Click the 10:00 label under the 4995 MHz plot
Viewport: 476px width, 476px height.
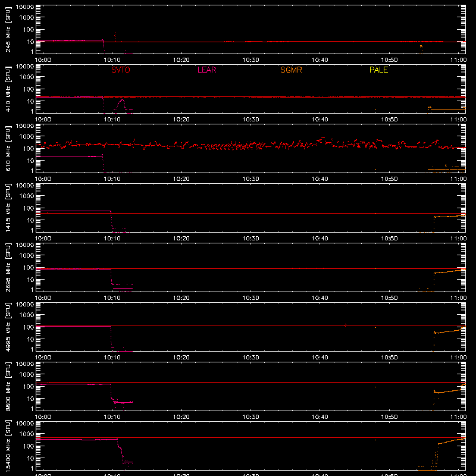(43, 358)
